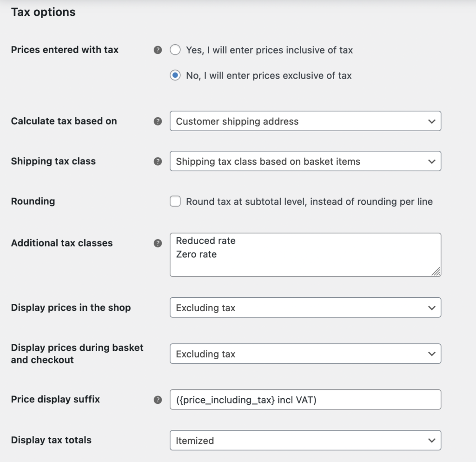Open the Shipping tax class dropdown
The width and height of the screenshot is (476, 462).
[305, 161]
